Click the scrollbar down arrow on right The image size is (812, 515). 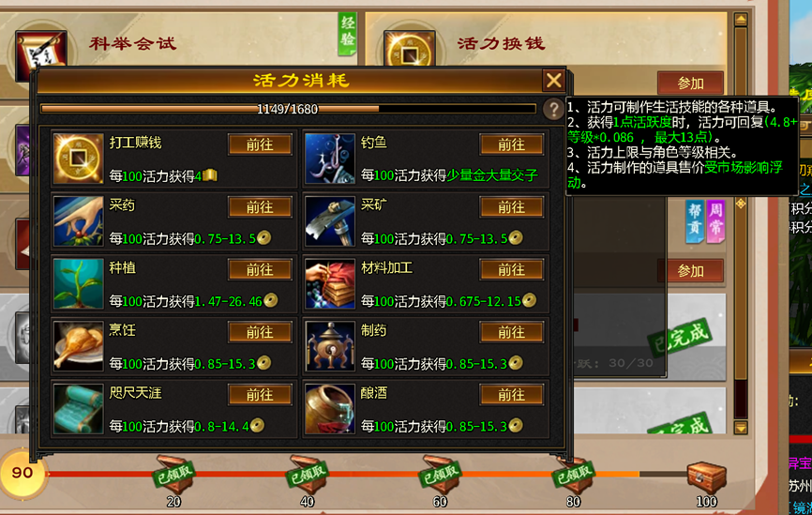(x=741, y=428)
